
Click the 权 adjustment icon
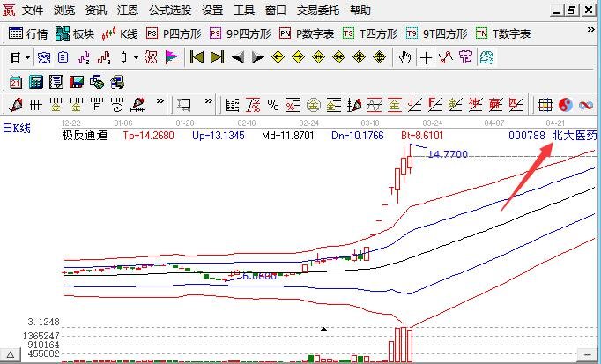(151, 58)
